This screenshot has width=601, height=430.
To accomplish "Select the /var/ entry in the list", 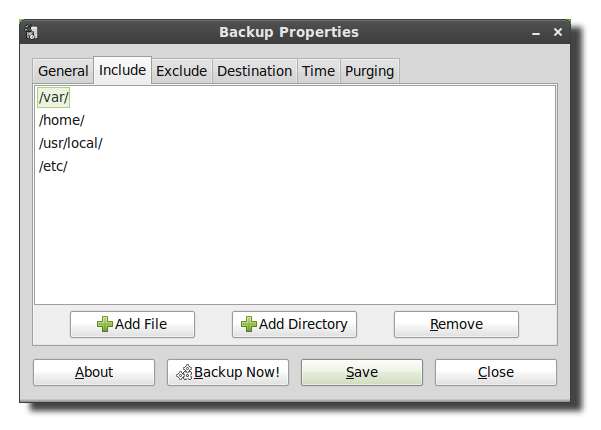I will [53, 98].
